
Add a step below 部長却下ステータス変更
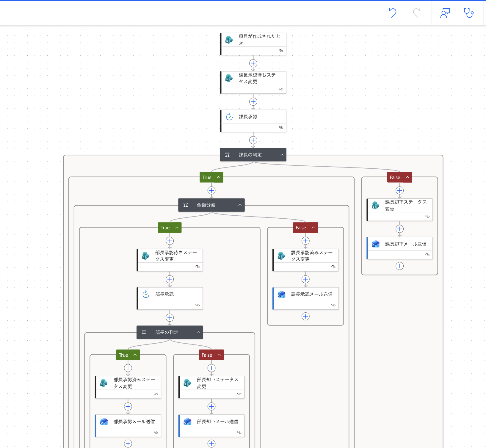[211, 406]
